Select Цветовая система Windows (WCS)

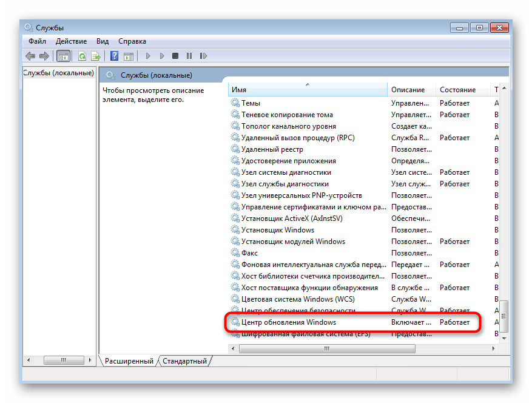coord(298,299)
